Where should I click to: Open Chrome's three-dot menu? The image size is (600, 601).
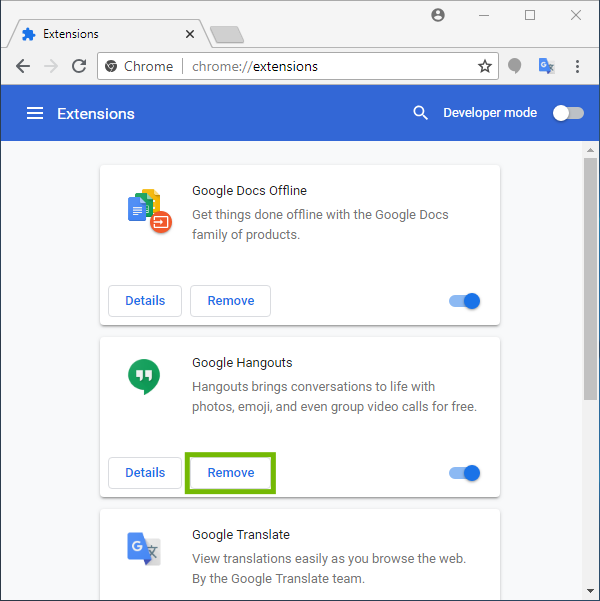pos(577,66)
